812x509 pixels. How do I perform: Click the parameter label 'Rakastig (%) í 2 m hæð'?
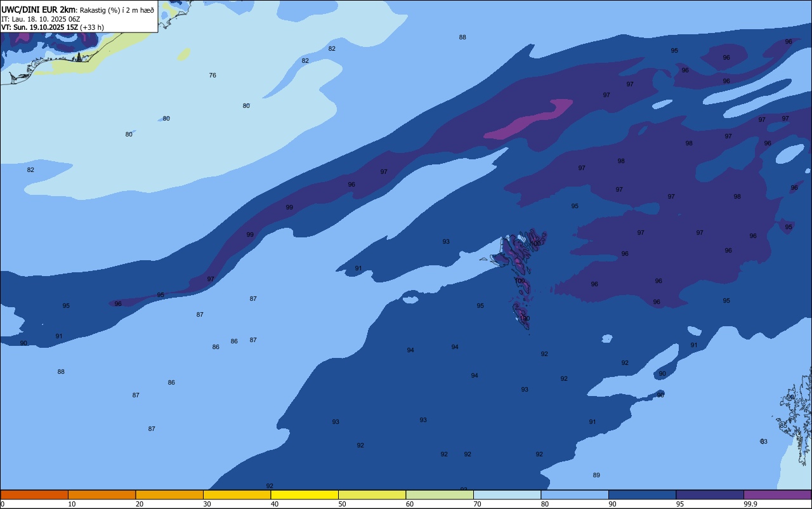[x=116, y=10]
